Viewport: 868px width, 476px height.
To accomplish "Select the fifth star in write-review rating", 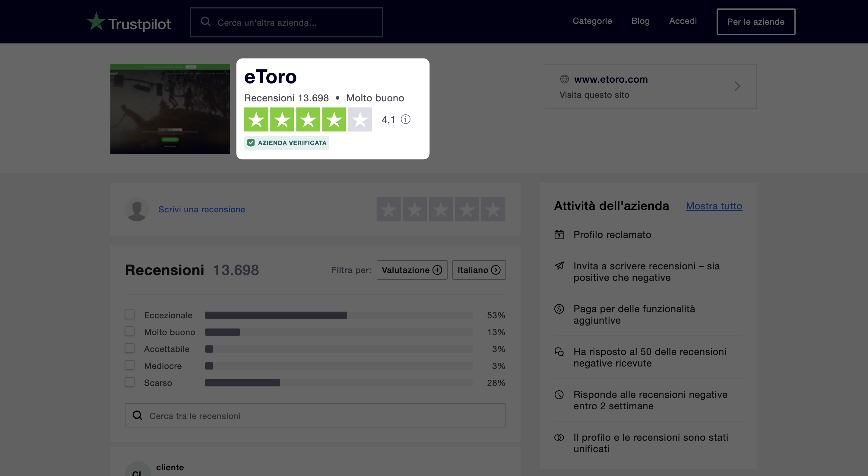I will tap(493, 209).
